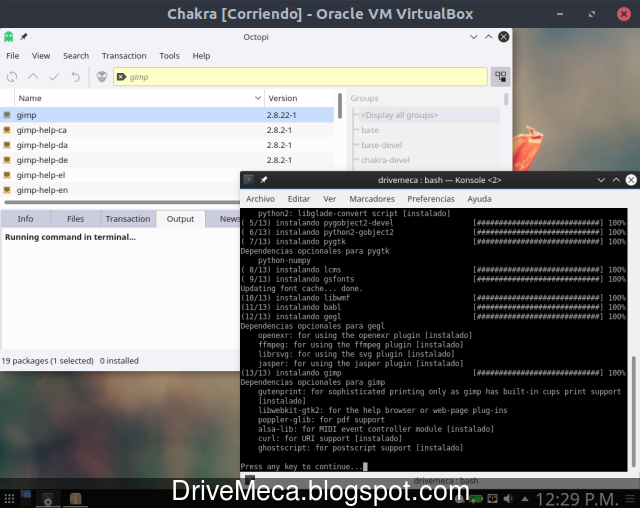Click the Konsole vertical scrollbar

633,411
